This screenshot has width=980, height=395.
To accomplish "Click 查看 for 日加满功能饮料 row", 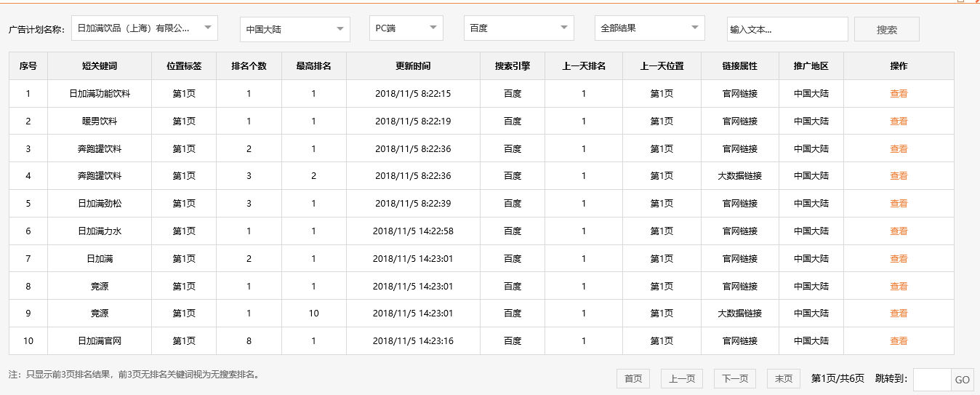I will pyautogui.click(x=899, y=94).
